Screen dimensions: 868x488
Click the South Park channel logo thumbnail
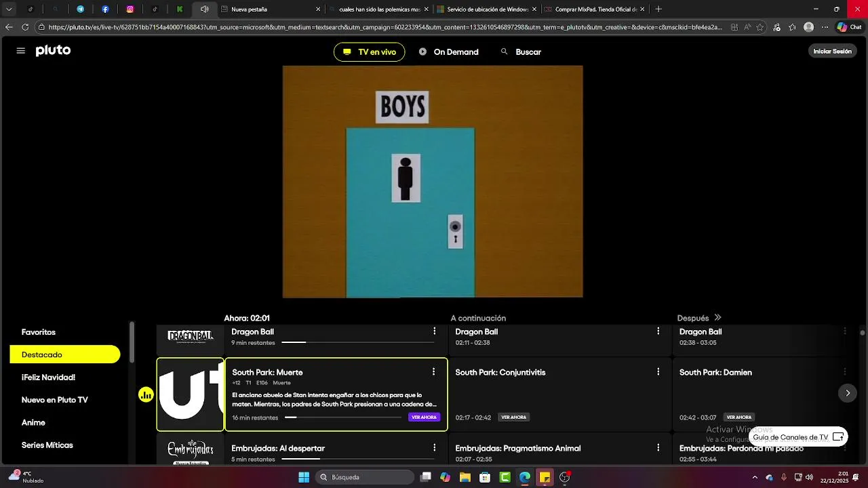[x=191, y=394]
